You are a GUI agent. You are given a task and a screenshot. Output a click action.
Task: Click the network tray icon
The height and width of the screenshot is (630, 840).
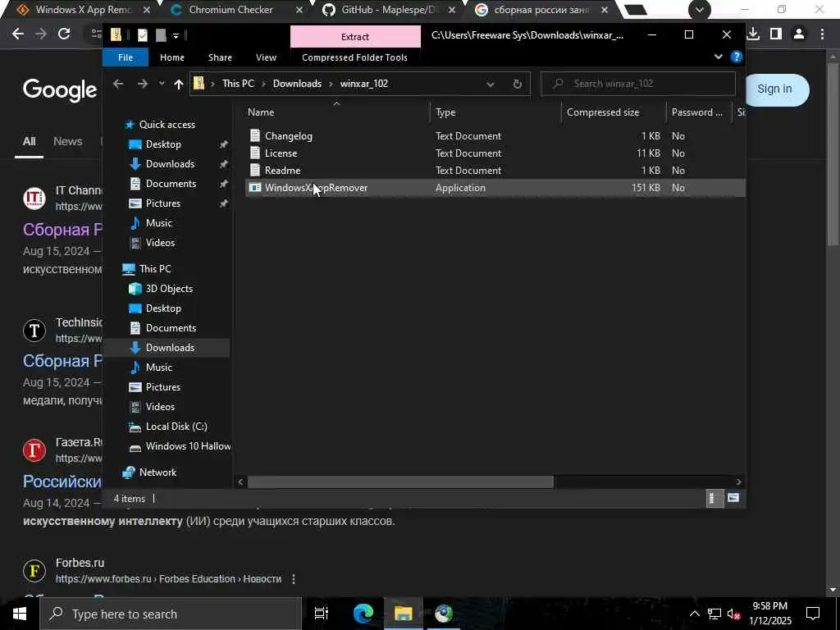point(714,614)
